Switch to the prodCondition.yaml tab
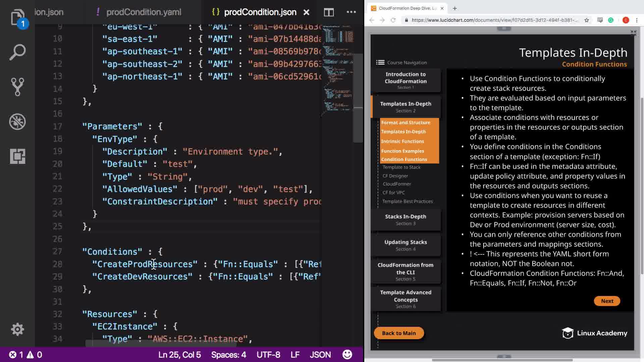 tap(144, 12)
